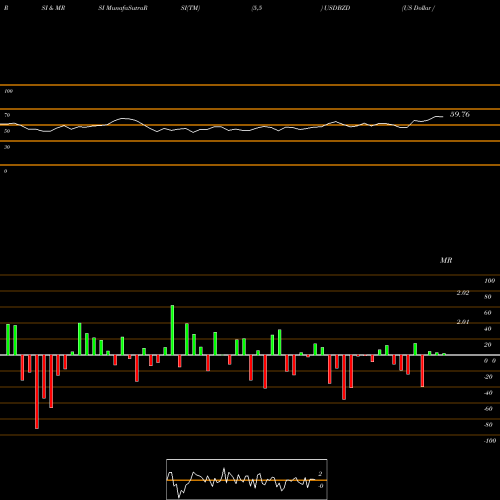Viewport: 500px width, 500px height.
Task: Click the MR axis label -40
Action: click(x=488, y=393)
